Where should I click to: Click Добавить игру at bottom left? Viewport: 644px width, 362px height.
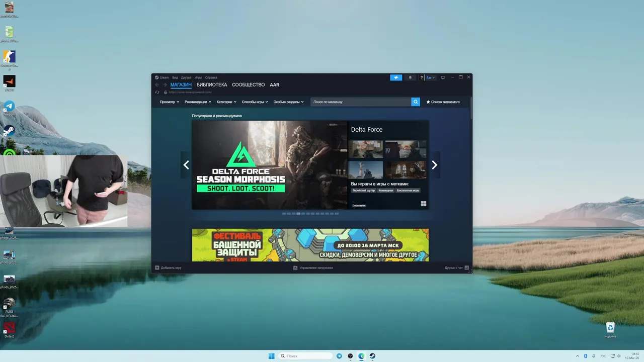(x=169, y=268)
